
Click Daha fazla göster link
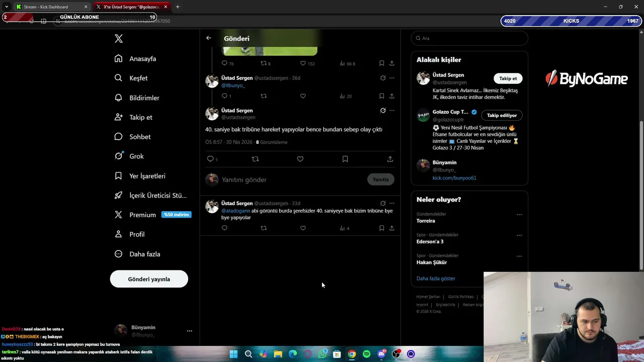(x=436, y=279)
